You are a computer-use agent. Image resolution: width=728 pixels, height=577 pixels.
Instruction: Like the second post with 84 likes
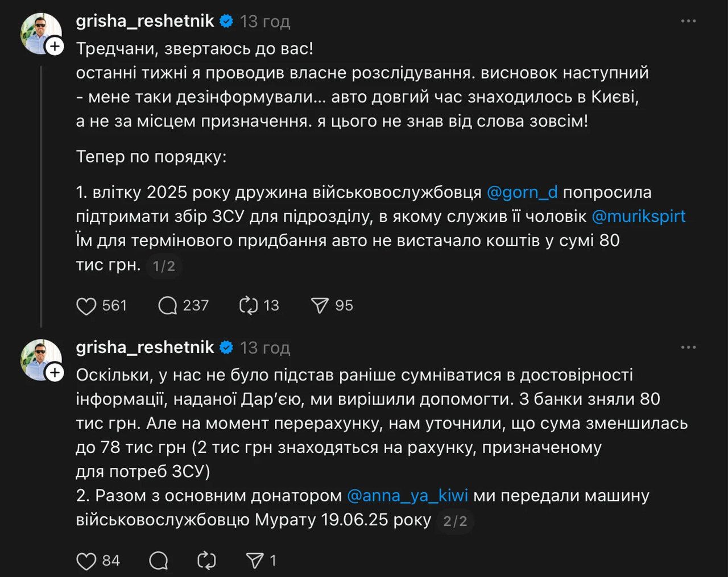coord(86,561)
